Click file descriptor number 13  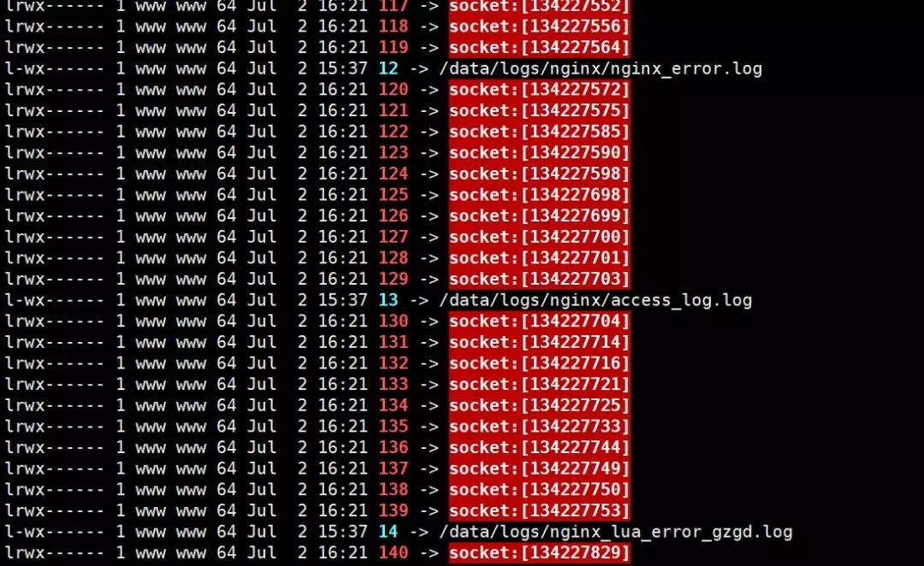388,300
